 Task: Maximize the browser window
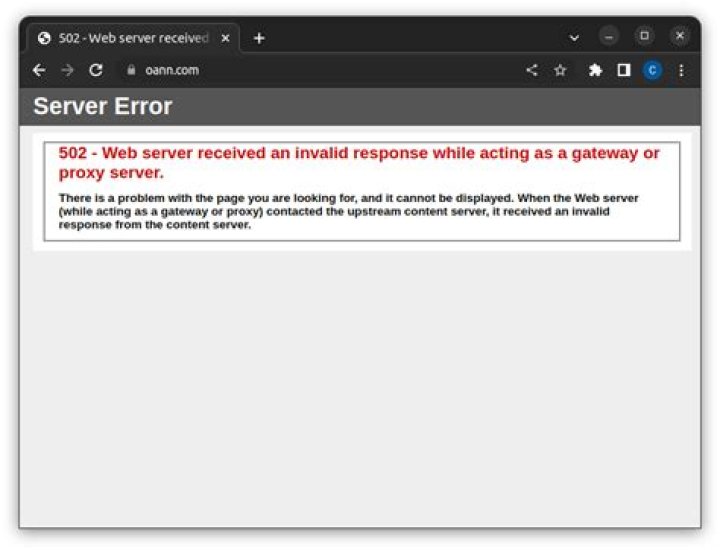644,36
